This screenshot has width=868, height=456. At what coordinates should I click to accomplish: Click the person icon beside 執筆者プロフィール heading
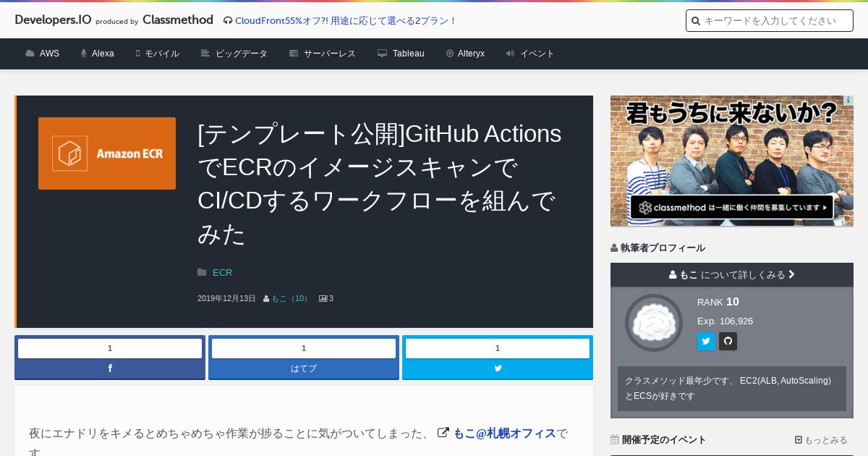(x=614, y=248)
